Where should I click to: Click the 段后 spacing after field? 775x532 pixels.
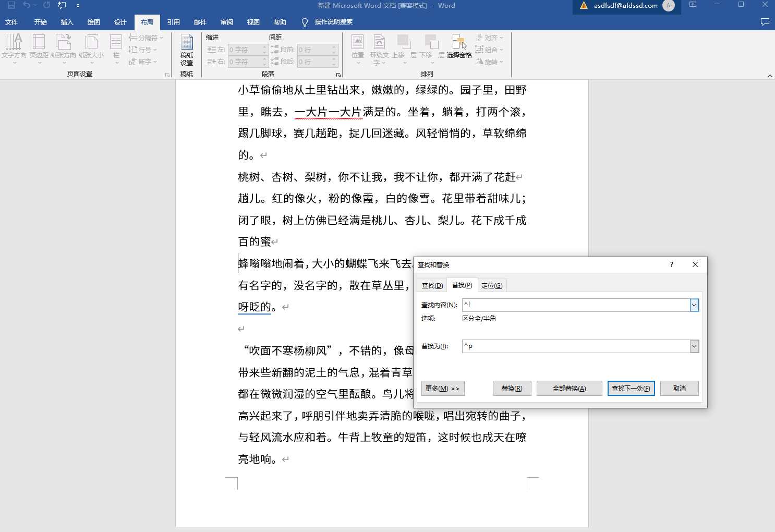(x=318, y=62)
